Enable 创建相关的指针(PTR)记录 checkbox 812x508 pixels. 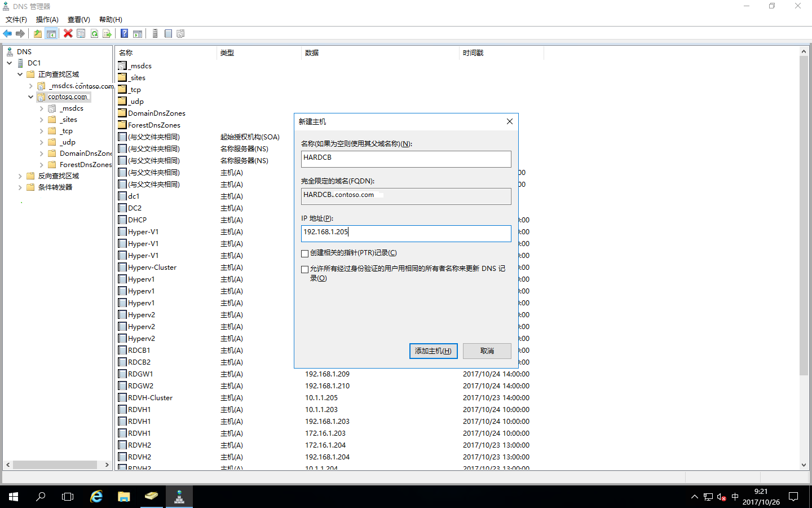tap(305, 253)
